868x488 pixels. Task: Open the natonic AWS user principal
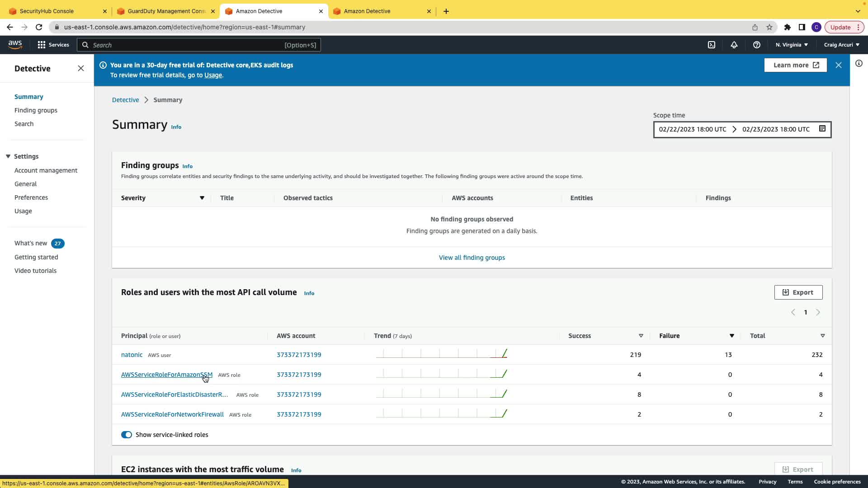pos(132,355)
